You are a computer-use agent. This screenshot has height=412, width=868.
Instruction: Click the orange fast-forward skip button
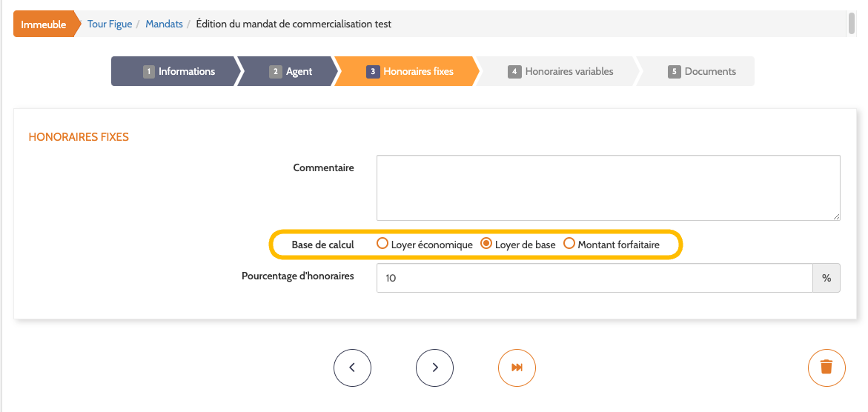517,368
